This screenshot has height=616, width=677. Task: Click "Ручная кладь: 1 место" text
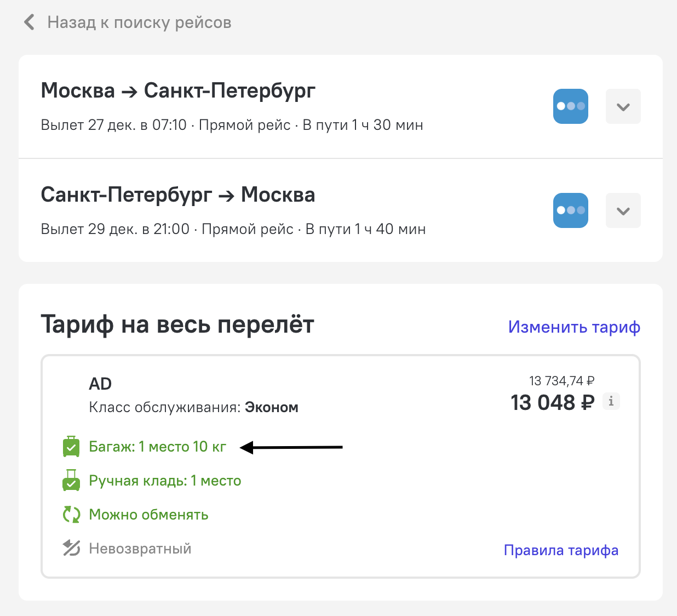(x=165, y=481)
